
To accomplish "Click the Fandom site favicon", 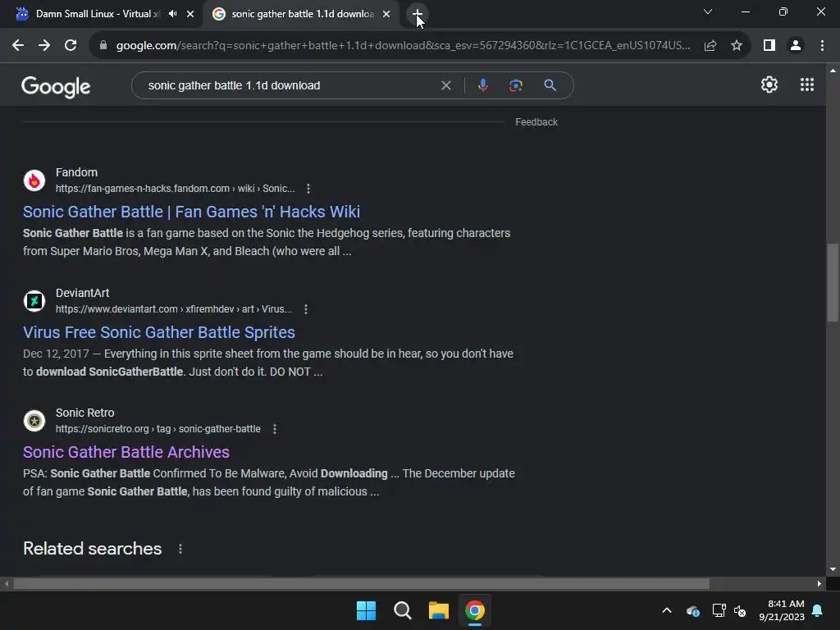I will [34, 180].
